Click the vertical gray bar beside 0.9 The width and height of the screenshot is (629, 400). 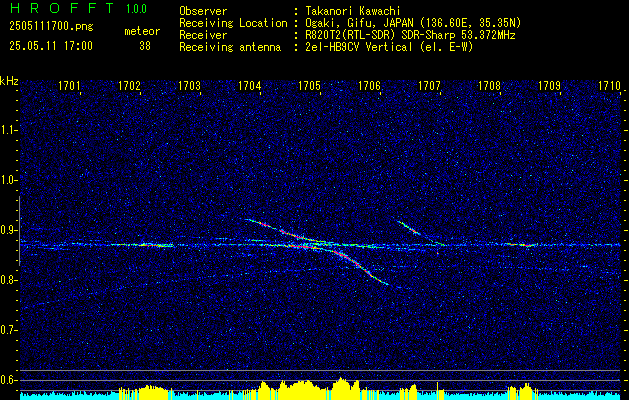pyautogui.click(x=20, y=231)
